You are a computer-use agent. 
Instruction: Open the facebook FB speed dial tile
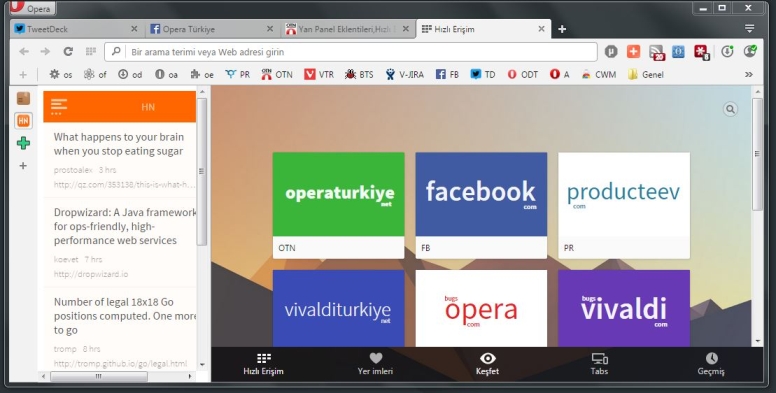pos(481,205)
